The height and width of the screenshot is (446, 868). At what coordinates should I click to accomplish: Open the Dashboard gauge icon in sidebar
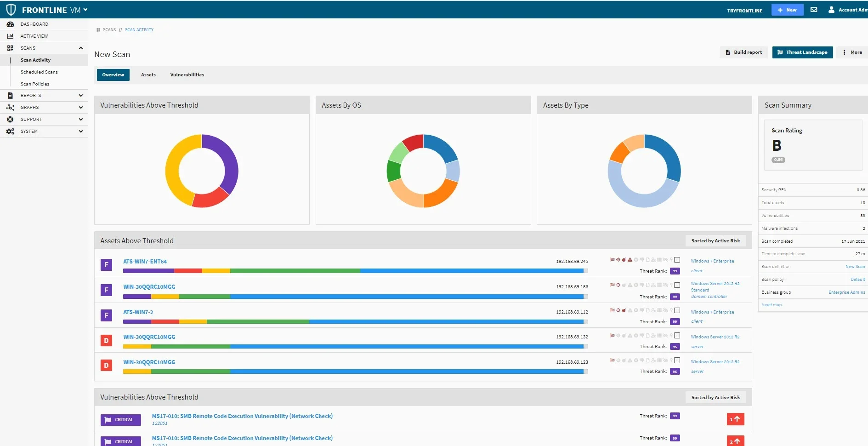point(10,24)
